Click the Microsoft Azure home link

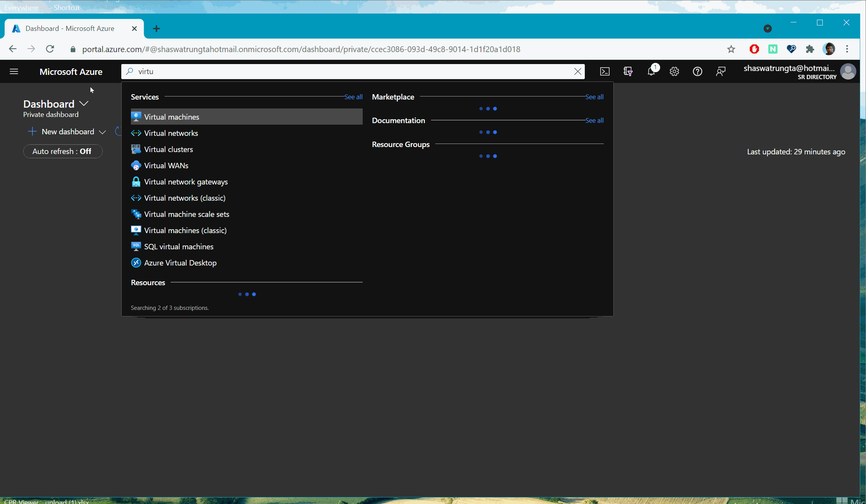click(x=71, y=72)
